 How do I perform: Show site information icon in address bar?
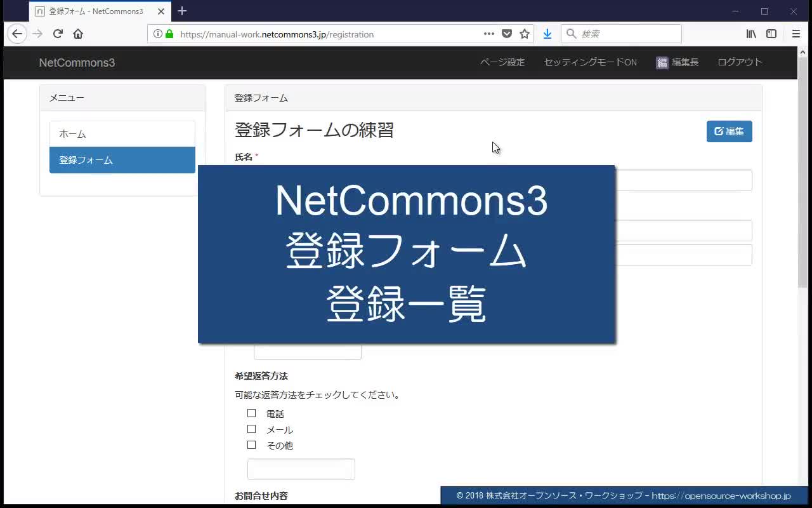coord(157,34)
